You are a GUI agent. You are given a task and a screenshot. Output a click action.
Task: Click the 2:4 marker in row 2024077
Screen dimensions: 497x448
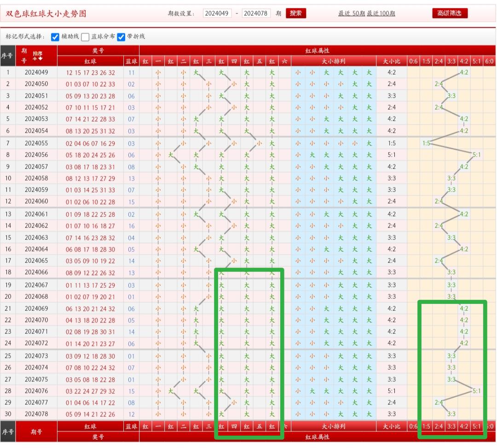[x=439, y=402]
